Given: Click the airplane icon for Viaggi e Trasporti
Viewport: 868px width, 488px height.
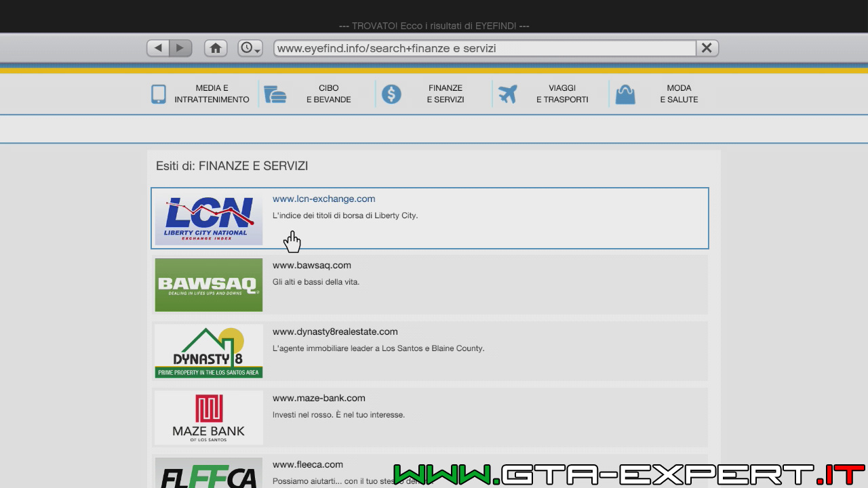Looking at the screenshot, I should point(507,94).
